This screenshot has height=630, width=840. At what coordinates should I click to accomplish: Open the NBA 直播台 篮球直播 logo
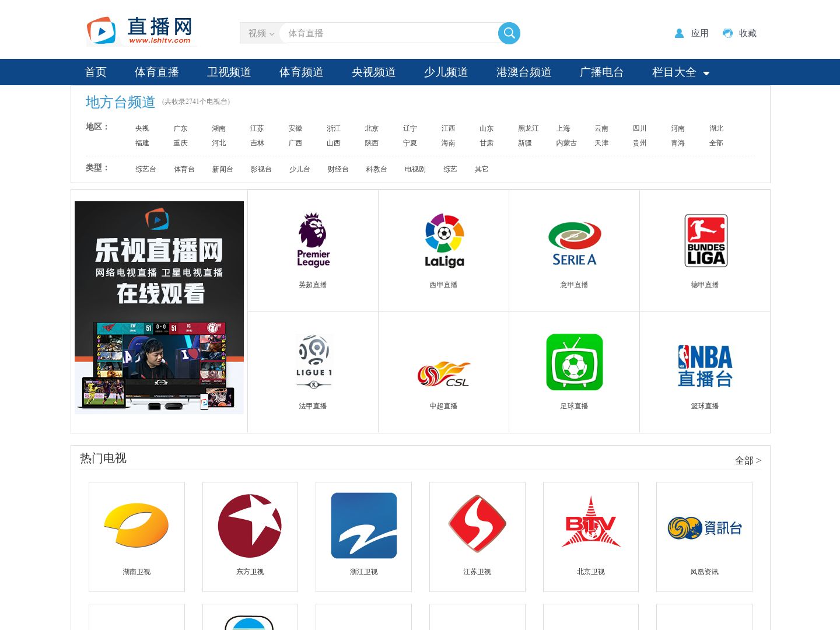pyautogui.click(x=705, y=366)
